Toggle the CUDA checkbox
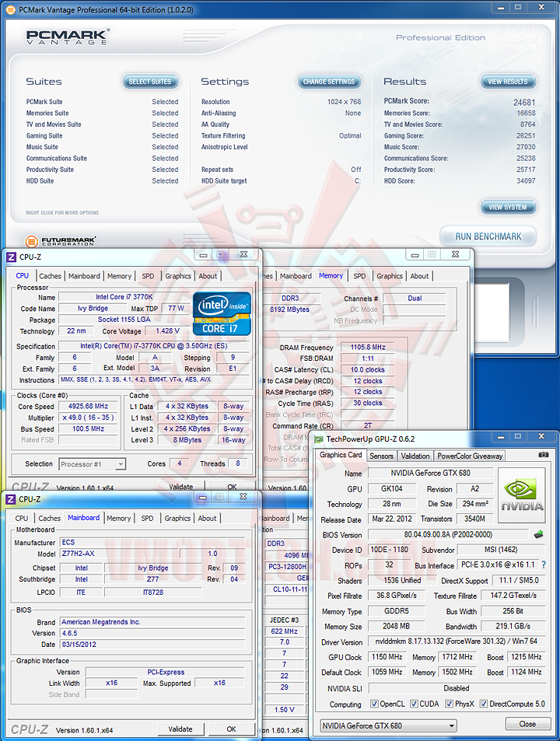 (x=414, y=704)
